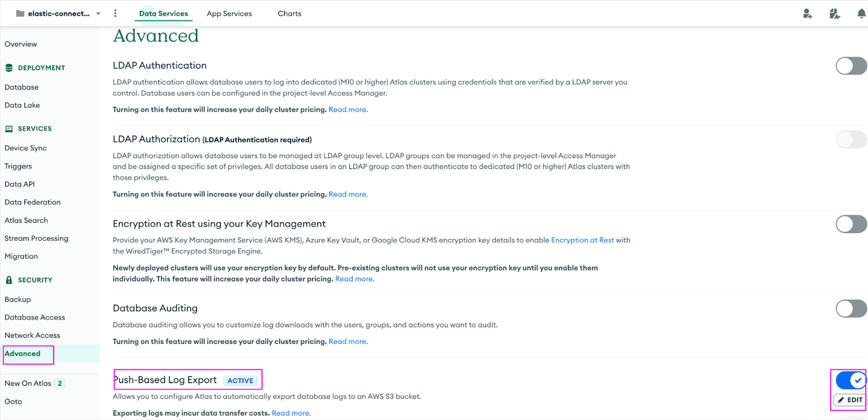Click the integrations icon in top bar
868x420 pixels.
coord(834,13)
